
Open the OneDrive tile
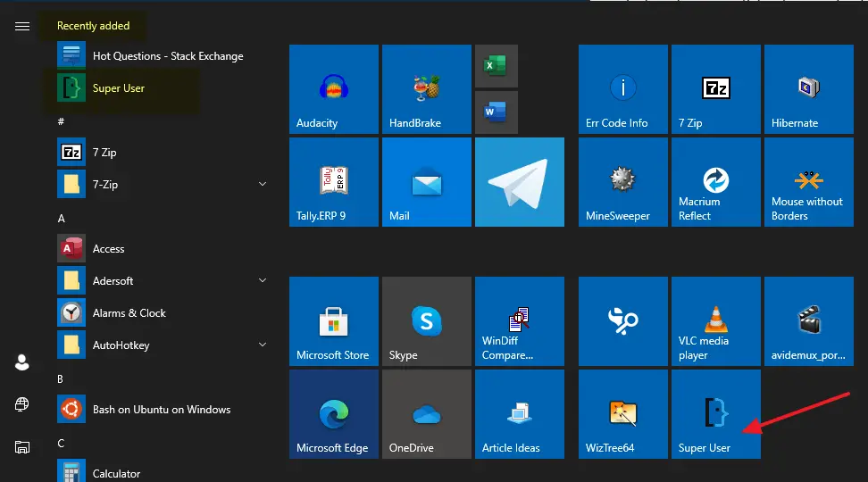click(427, 414)
